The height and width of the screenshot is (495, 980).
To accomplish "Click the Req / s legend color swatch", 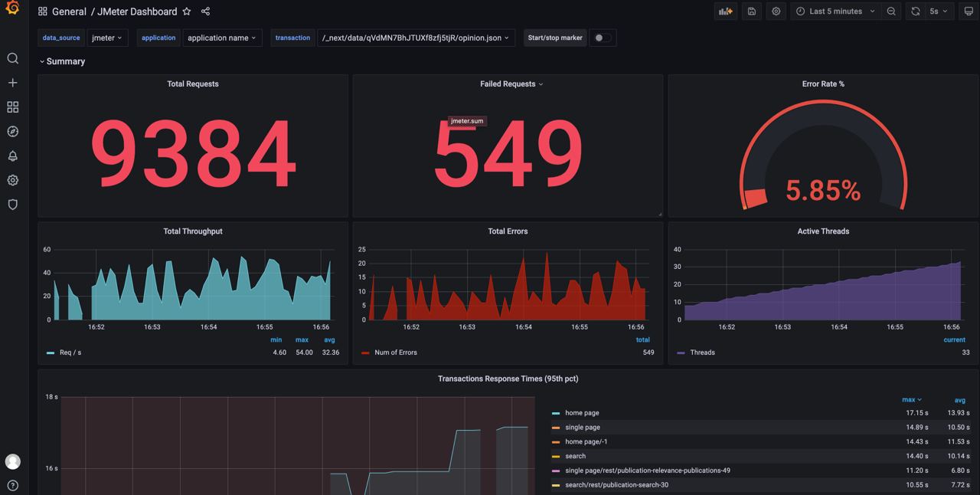I will click(51, 353).
